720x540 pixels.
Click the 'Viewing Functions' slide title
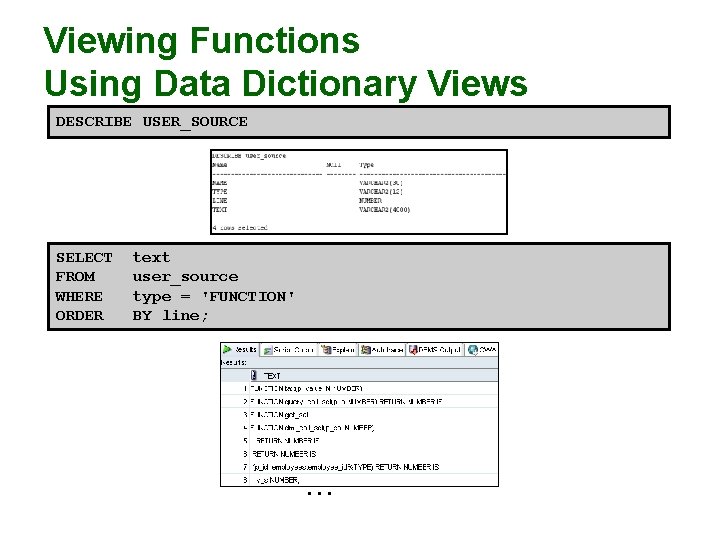pos(202,41)
